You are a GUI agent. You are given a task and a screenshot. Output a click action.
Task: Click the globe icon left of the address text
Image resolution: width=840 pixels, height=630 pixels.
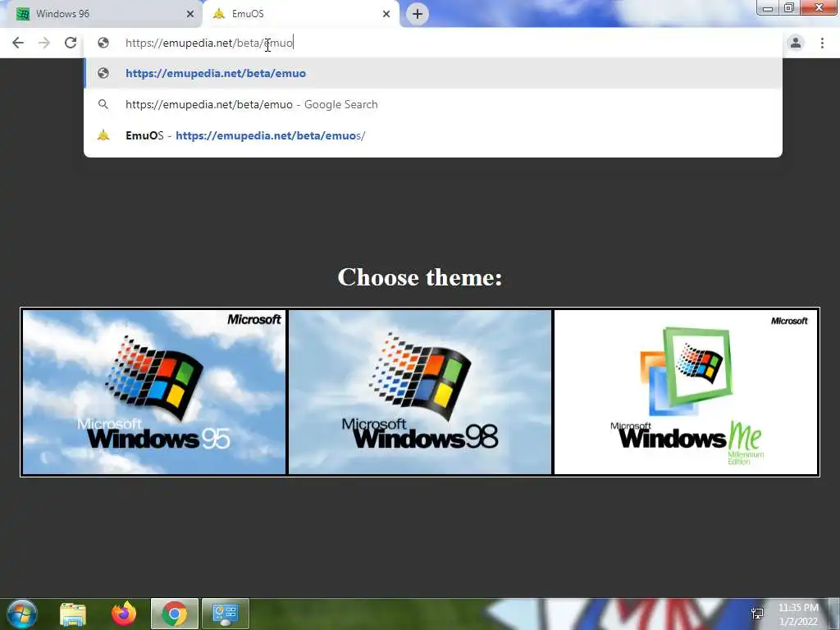[x=103, y=43]
